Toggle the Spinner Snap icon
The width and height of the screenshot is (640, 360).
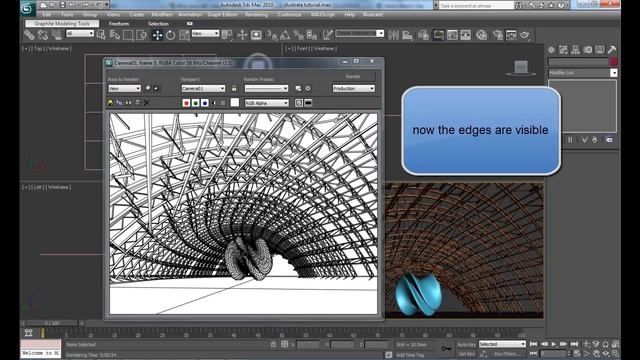(x=312, y=35)
